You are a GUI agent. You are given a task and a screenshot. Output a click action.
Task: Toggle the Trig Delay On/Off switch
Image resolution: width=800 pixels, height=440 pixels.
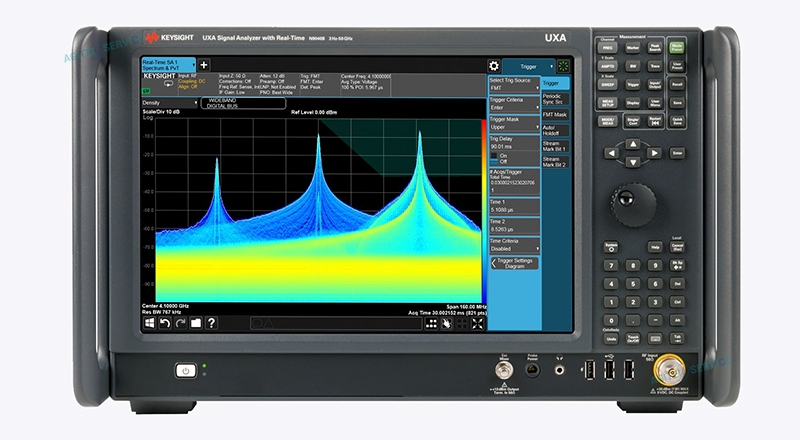494,159
